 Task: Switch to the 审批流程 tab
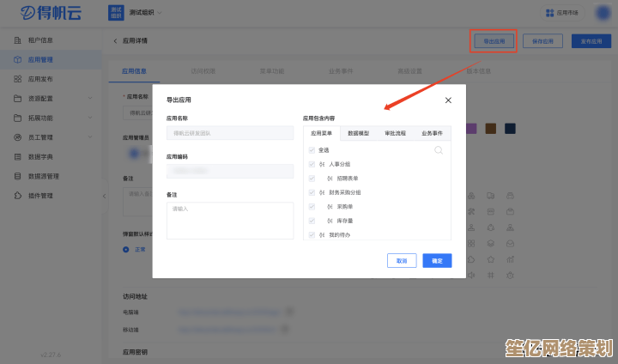(x=395, y=134)
